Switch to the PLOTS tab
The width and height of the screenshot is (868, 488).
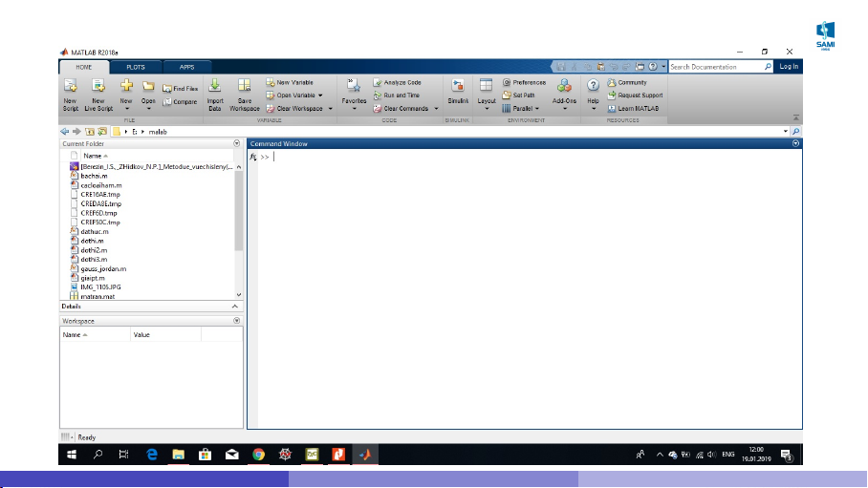(136, 67)
